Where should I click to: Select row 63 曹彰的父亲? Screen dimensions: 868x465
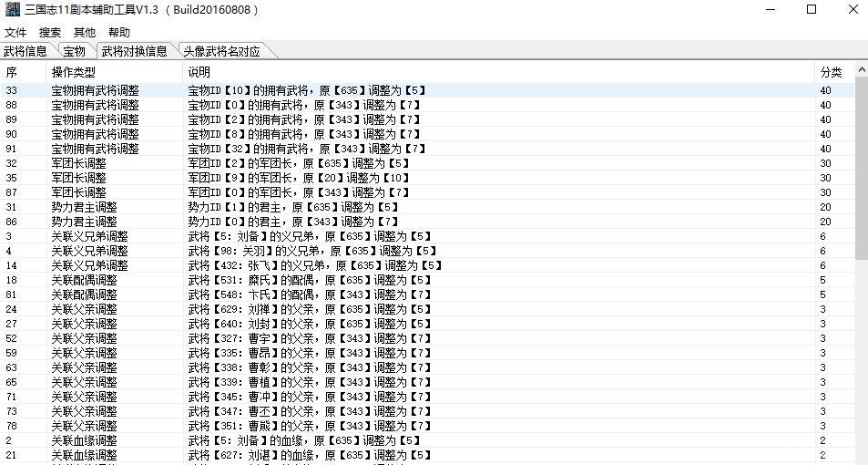click(427, 367)
